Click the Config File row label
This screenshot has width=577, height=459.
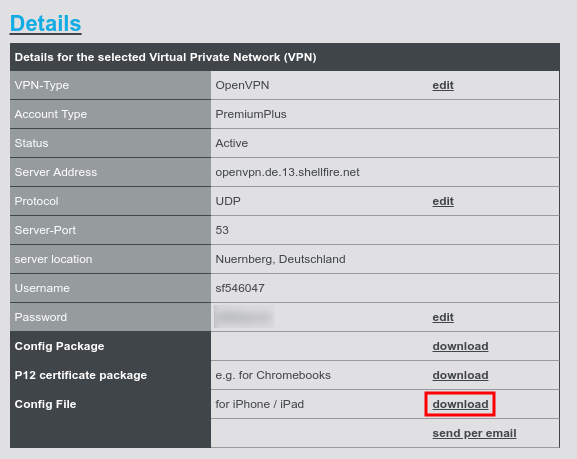pyautogui.click(x=45, y=404)
